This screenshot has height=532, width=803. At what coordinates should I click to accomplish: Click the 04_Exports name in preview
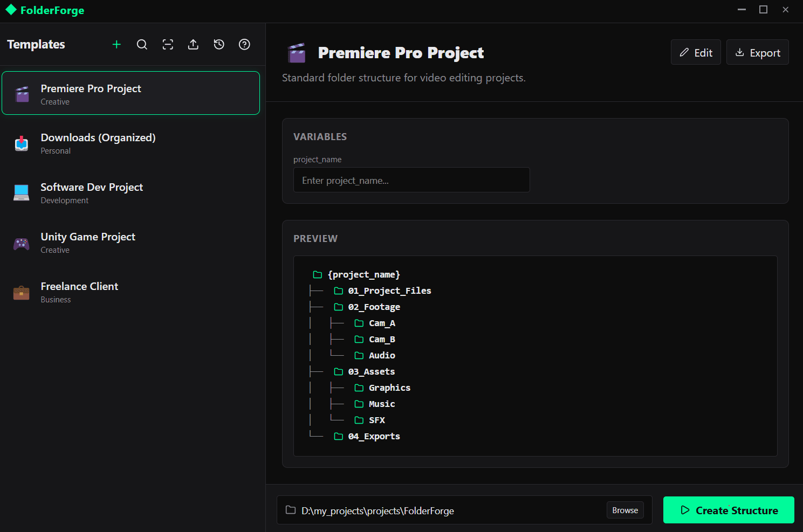pos(374,437)
